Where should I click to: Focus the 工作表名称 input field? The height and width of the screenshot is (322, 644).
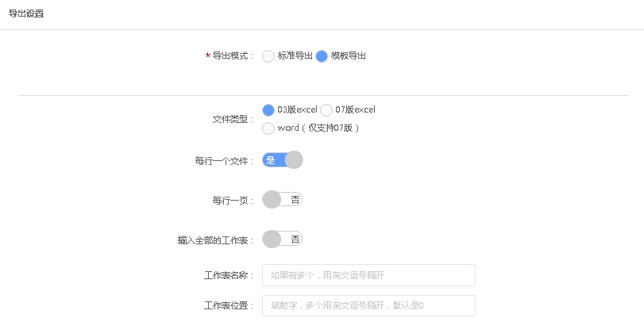tap(368, 275)
